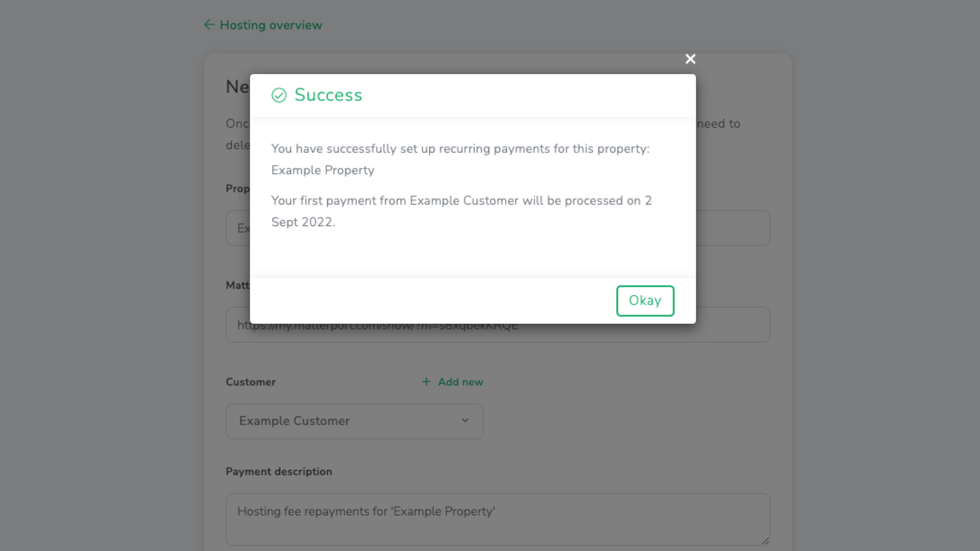Click the partially hidden Prop field label
Screen dimensions: 980x551
click(x=238, y=189)
